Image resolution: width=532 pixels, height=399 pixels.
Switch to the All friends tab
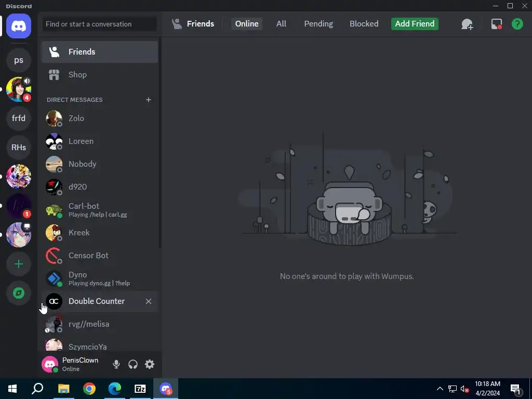(281, 24)
